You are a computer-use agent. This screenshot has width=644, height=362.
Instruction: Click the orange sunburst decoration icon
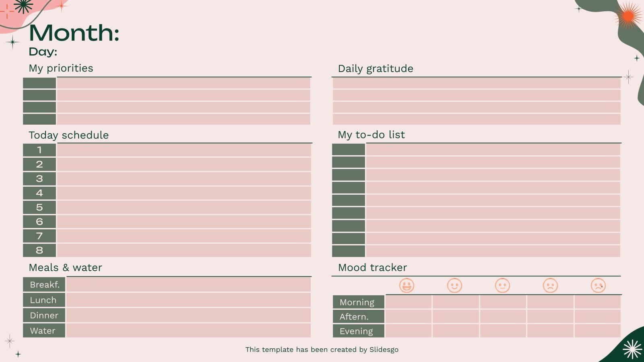(628, 16)
